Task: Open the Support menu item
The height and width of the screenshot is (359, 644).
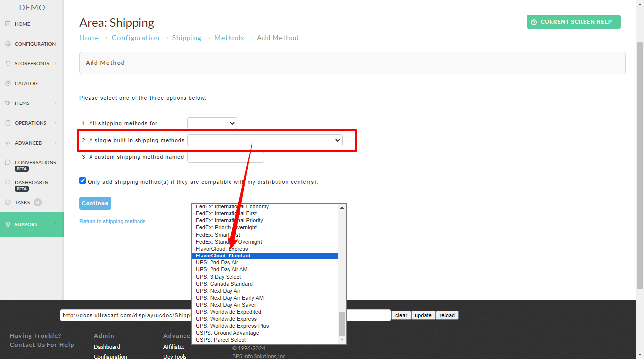Action: pos(32,224)
